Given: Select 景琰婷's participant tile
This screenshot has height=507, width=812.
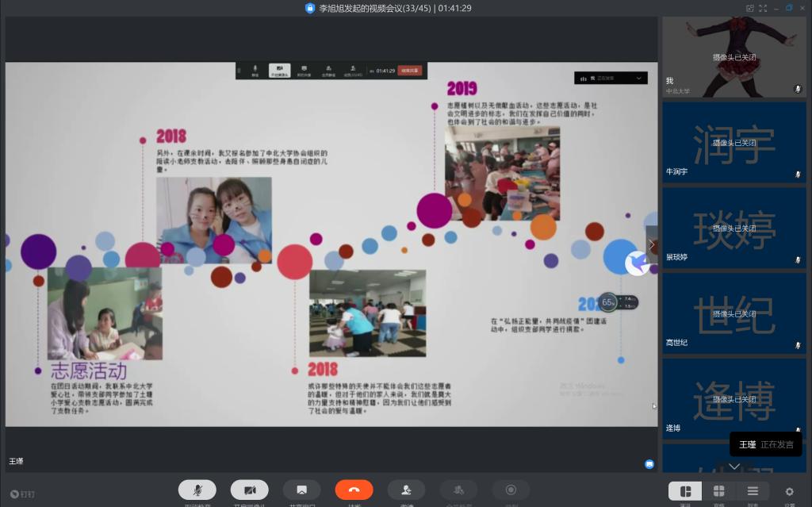Looking at the screenshot, I should (x=733, y=229).
